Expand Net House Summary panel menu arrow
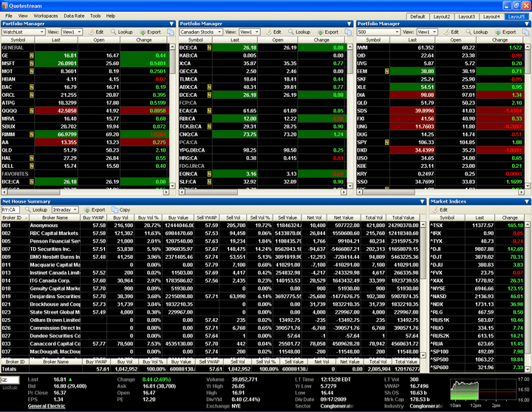532x412 pixels. 423,202
